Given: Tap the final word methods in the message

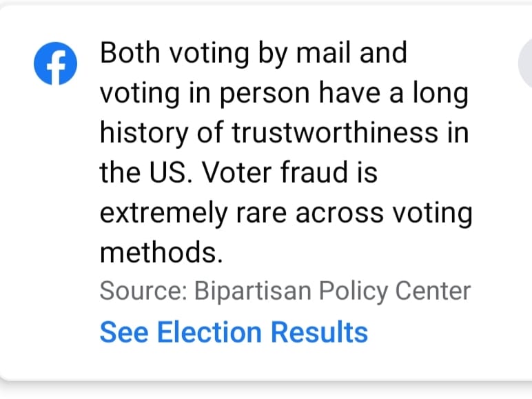Looking at the screenshot, I should [x=161, y=252].
